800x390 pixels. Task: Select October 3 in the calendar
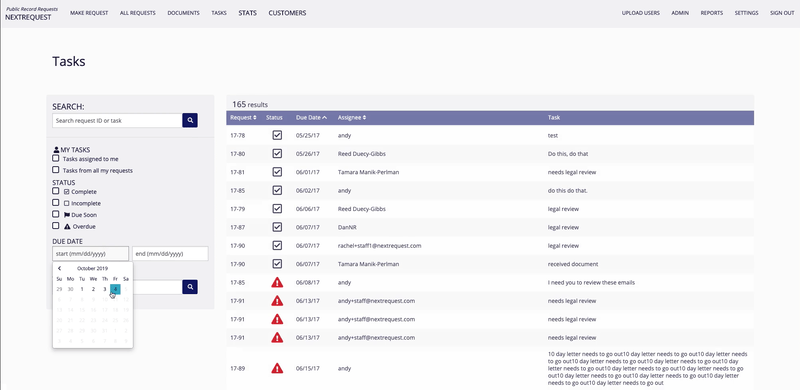105,289
